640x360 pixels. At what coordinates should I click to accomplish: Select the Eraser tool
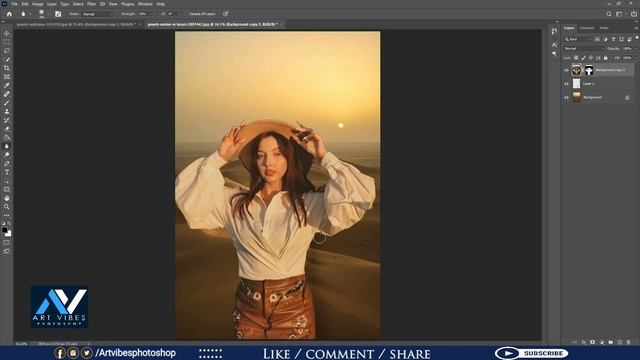click(x=7, y=129)
